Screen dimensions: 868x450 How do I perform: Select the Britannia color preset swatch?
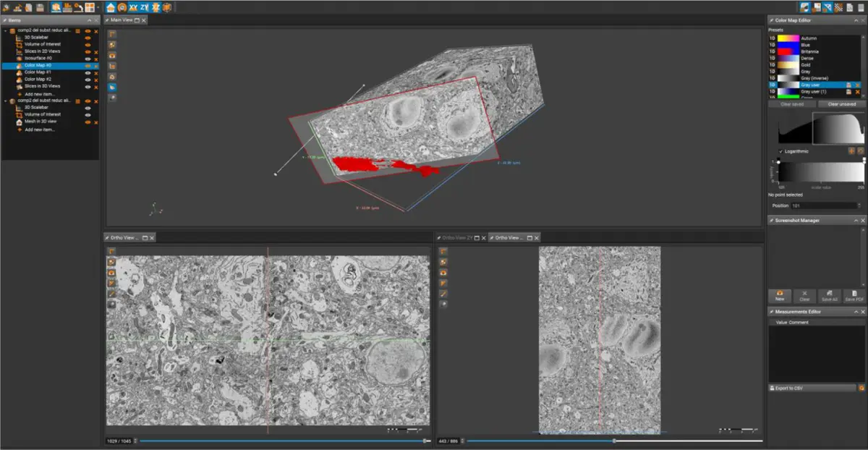point(788,51)
